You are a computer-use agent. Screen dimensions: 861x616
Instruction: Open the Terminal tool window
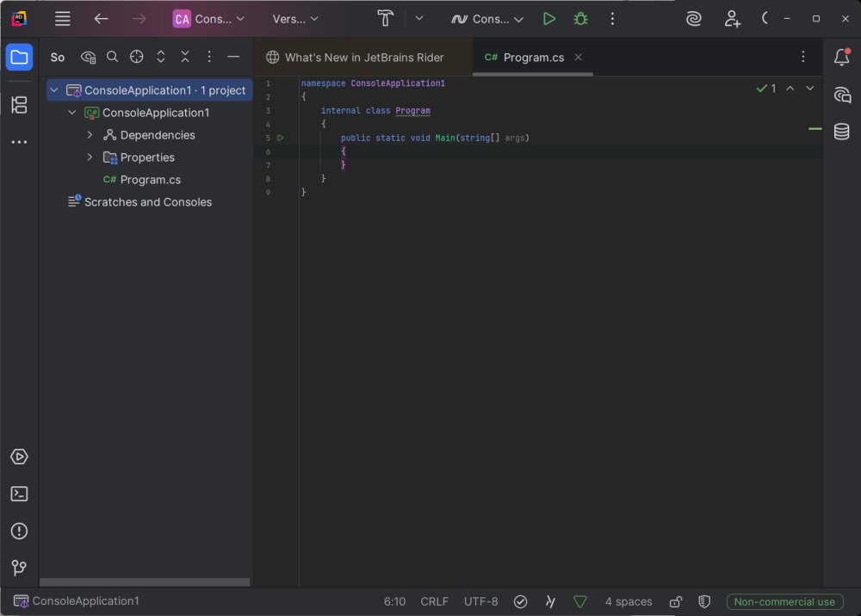[x=19, y=494]
